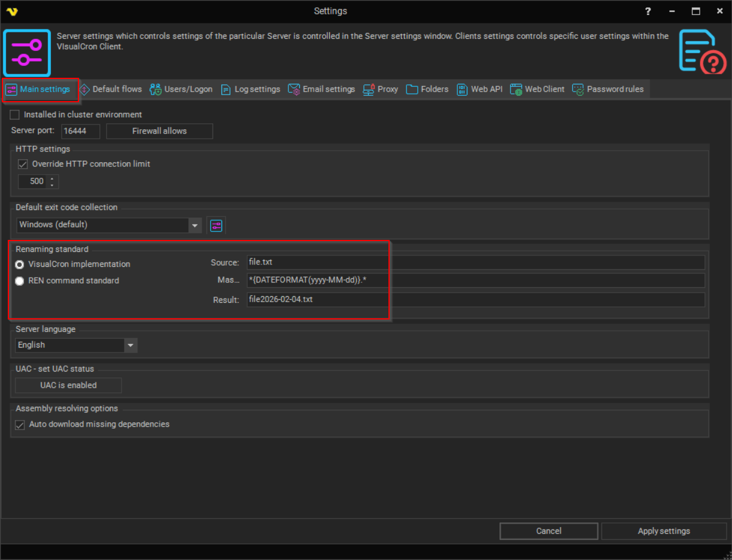732x560 pixels.
Task: Select VisualCron implementation radio button
Action: [20, 264]
